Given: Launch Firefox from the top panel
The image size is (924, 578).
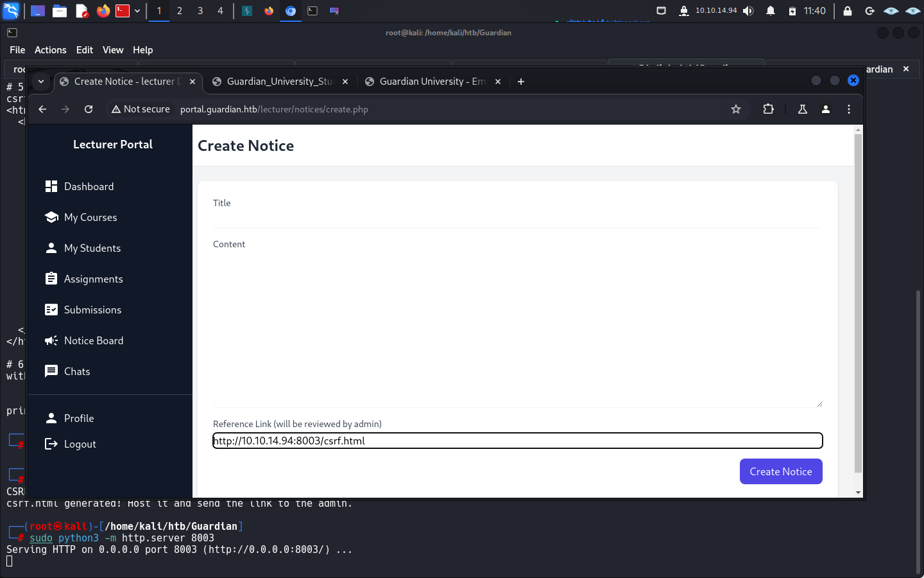Looking at the screenshot, I should pyautogui.click(x=103, y=11).
